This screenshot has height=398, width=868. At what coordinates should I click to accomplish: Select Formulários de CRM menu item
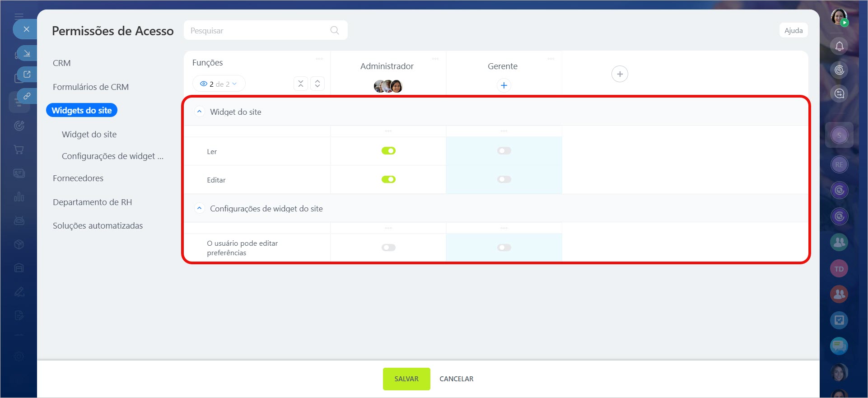pyautogui.click(x=91, y=87)
